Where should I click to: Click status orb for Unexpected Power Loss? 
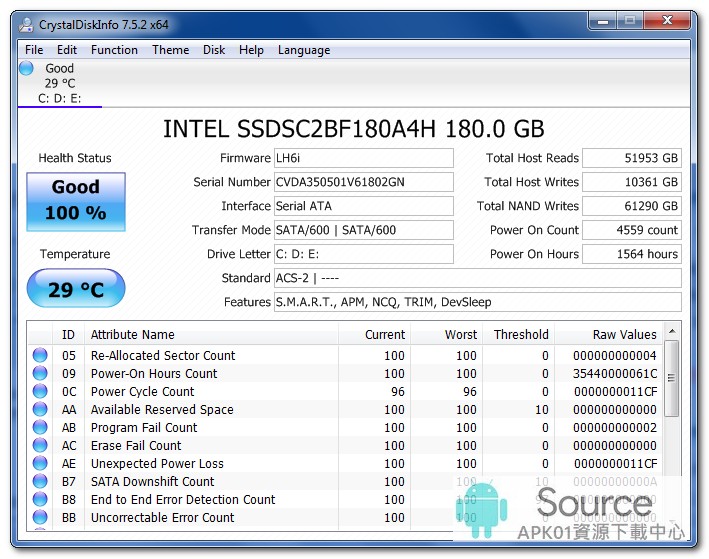click(40, 463)
